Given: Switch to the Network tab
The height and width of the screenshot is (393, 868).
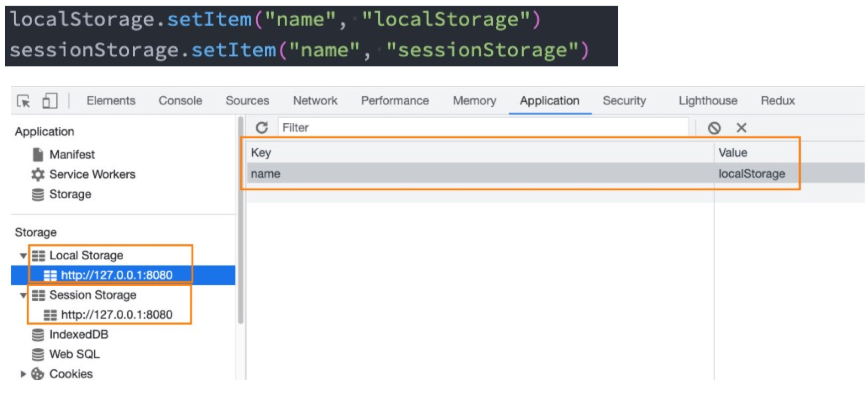Looking at the screenshot, I should (315, 101).
